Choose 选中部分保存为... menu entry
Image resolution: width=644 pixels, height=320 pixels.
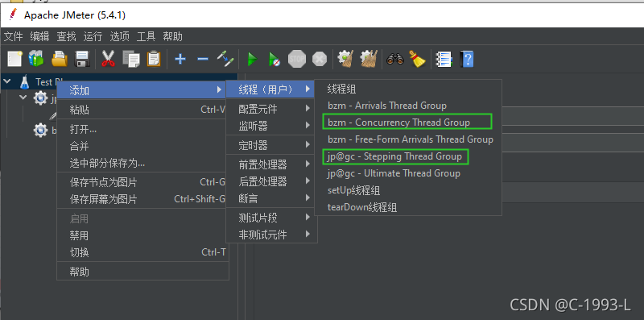coord(142,164)
